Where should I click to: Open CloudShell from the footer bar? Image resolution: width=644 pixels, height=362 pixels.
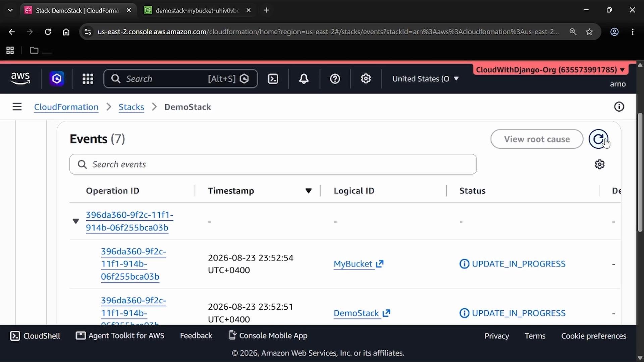coord(35,336)
